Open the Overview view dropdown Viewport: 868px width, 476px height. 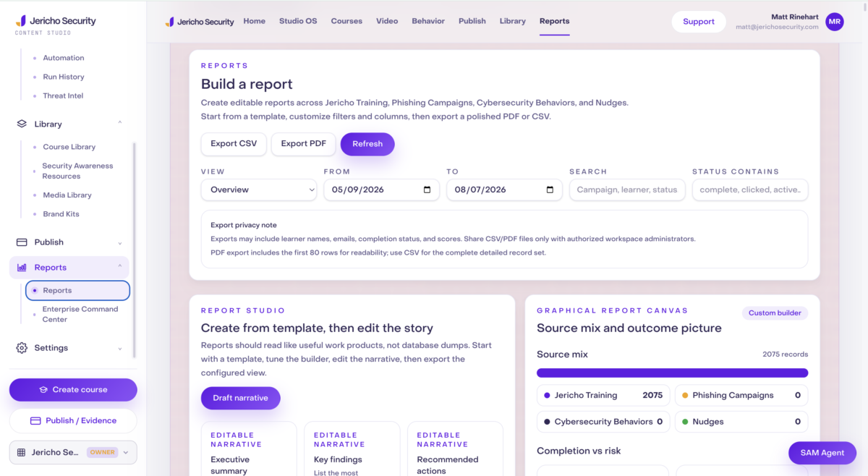(259, 190)
